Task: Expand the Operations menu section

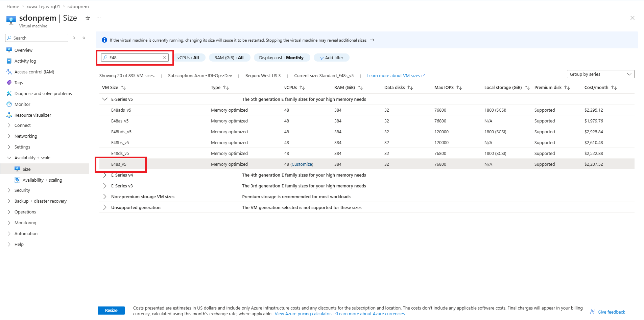Action: pos(9,212)
